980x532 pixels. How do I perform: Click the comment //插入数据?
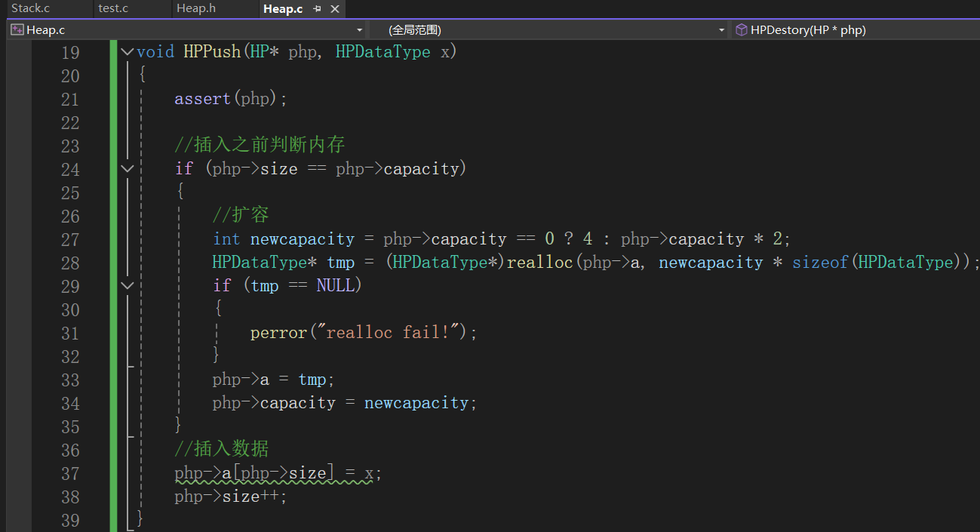[222, 449]
